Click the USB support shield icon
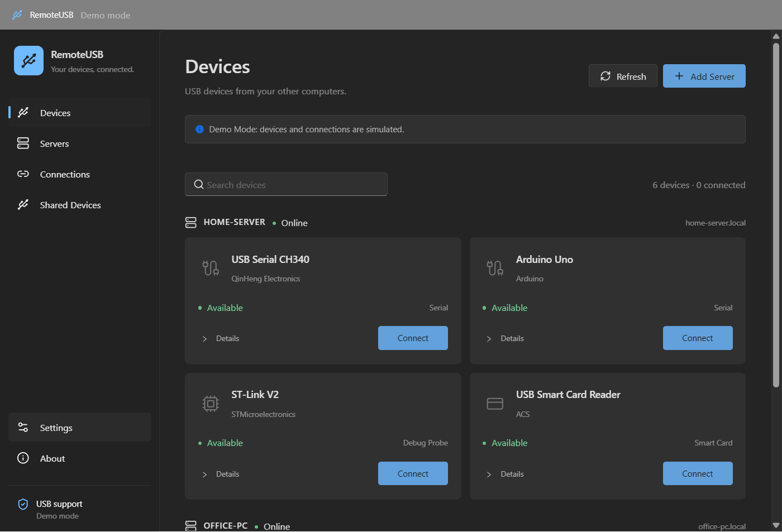The height and width of the screenshot is (532, 782). (23, 504)
